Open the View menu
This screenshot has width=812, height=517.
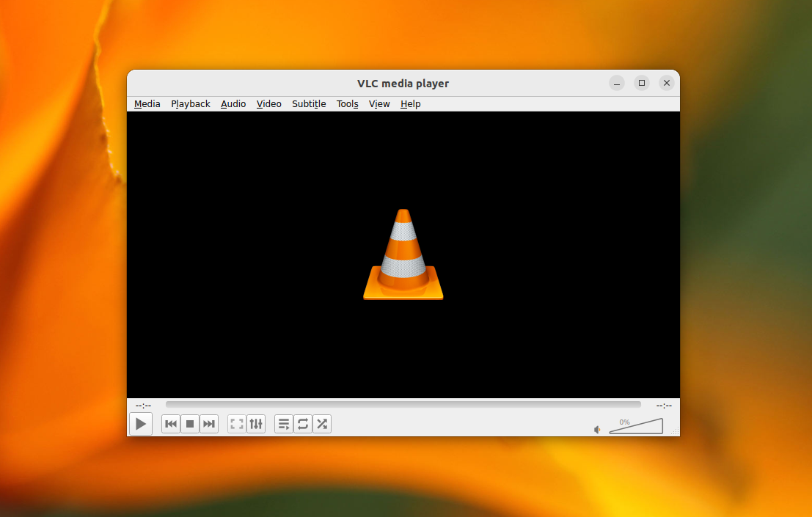[379, 103]
